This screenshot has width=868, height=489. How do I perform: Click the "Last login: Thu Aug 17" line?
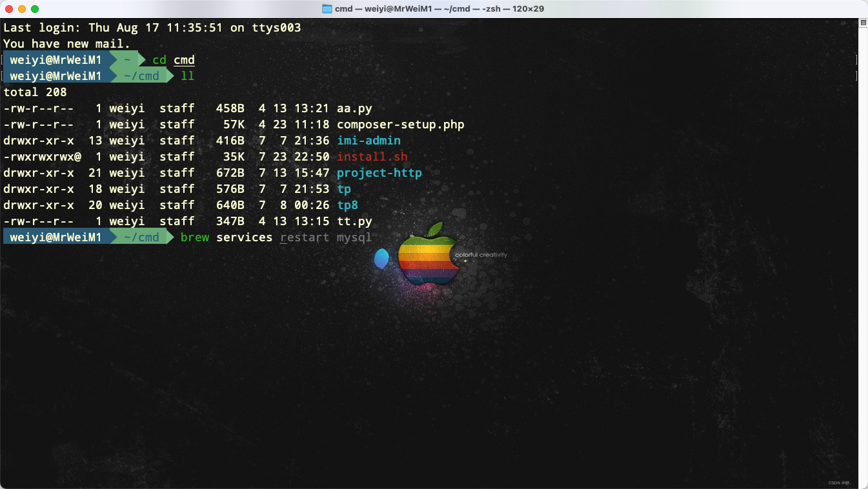coord(152,28)
